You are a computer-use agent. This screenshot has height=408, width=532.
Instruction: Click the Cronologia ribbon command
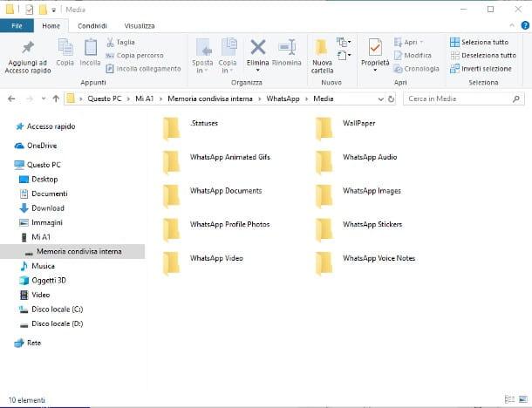click(x=416, y=69)
